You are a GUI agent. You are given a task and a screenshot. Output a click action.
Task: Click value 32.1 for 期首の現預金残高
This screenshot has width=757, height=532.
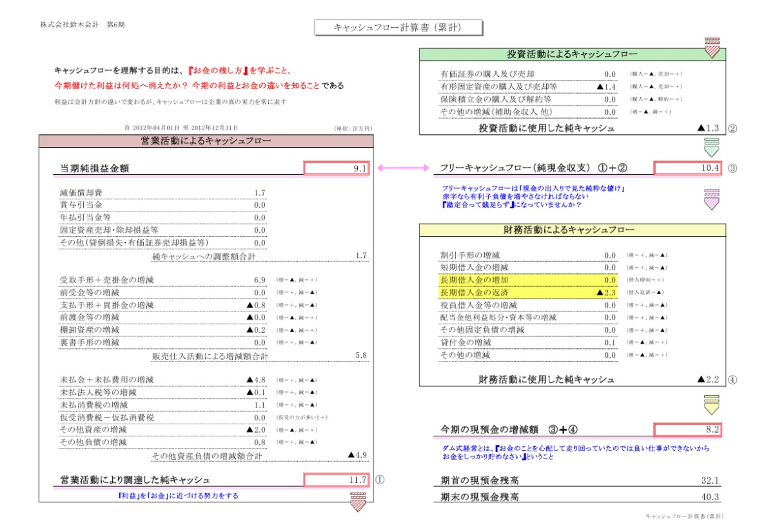710,480
